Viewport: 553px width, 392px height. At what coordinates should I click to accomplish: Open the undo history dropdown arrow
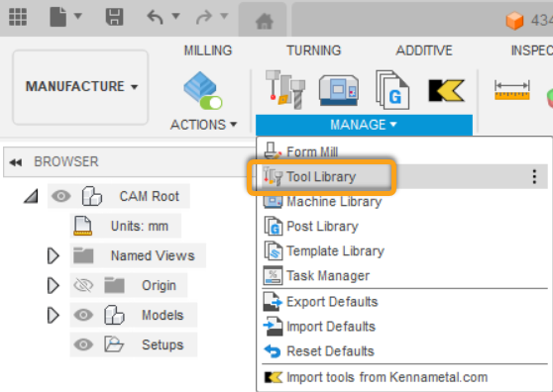tap(175, 16)
